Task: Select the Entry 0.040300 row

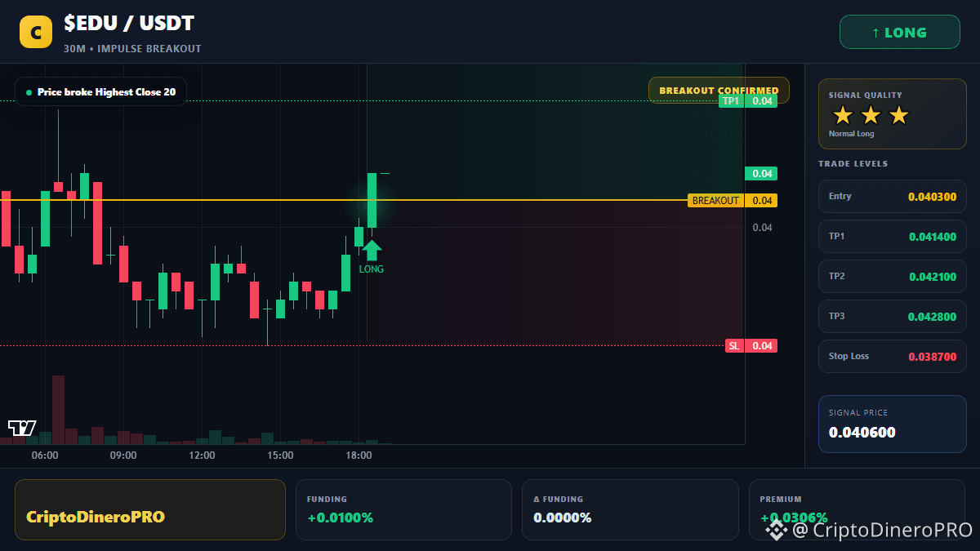Action: pyautogui.click(x=892, y=197)
